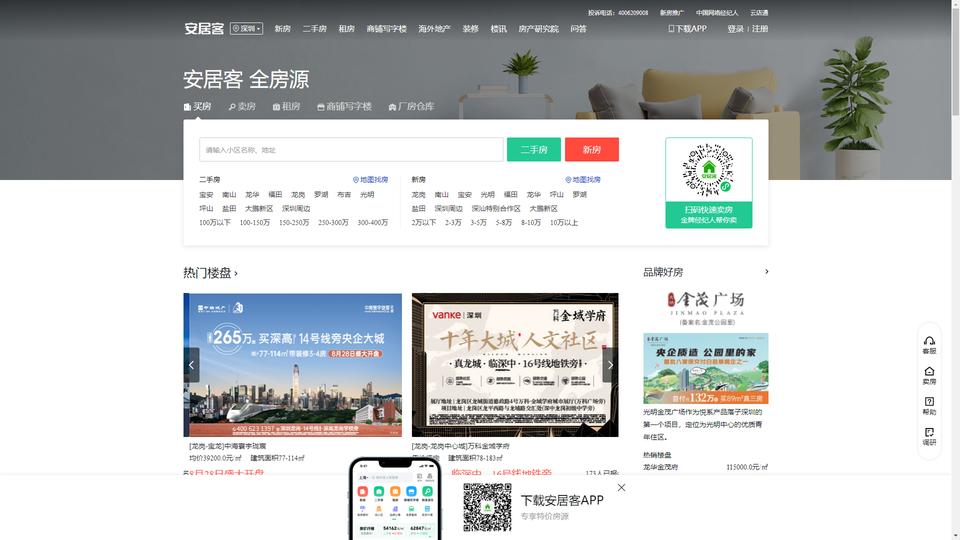Open the 中海寰宇珑宸 265万 property banner
The image size is (960, 540).
[x=293, y=365]
